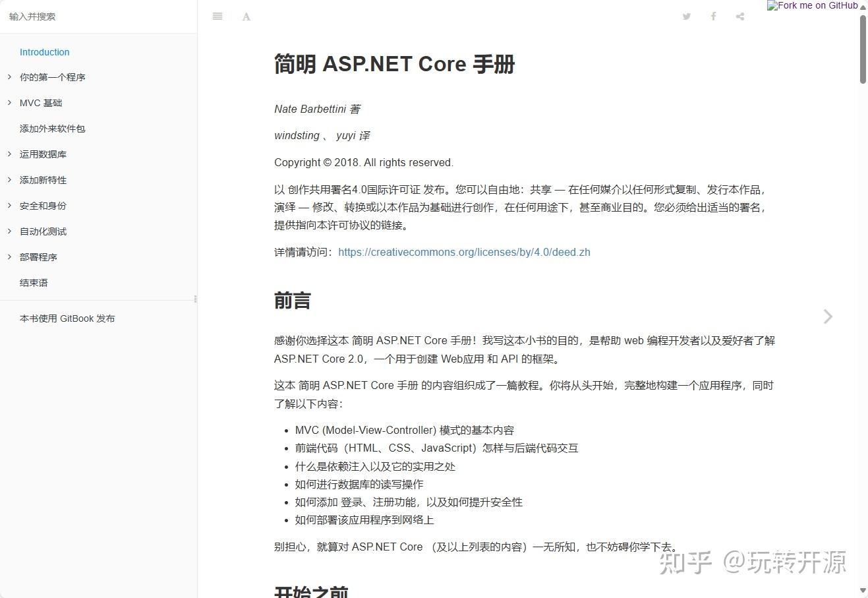Click the 如何添加 登录、注册功能 bullet item
This screenshot has height=598, width=868.
point(409,502)
